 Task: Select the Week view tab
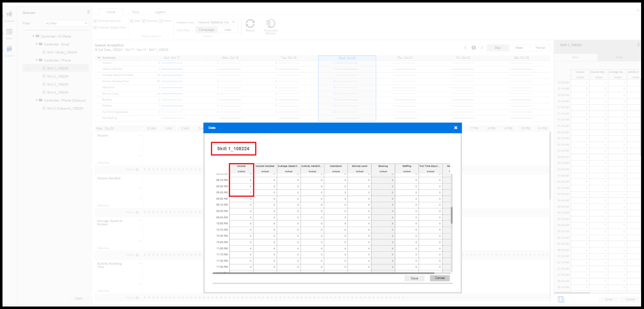(x=519, y=48)
